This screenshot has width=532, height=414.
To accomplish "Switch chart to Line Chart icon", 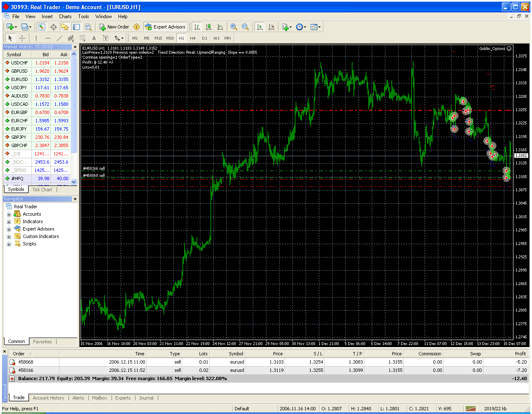I will (220, 27).
